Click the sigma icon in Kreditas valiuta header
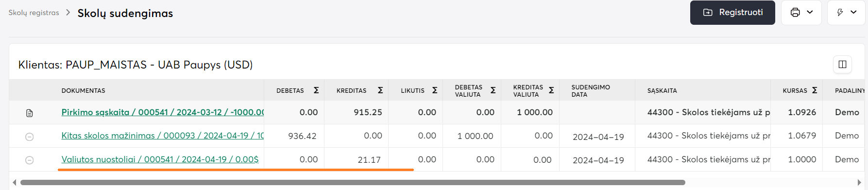 point(551,90)
